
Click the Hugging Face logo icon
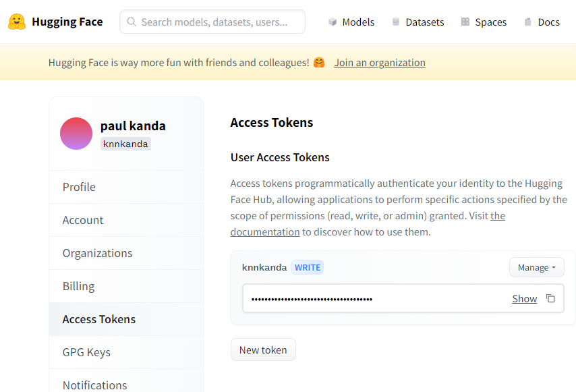tap(18, 22)
